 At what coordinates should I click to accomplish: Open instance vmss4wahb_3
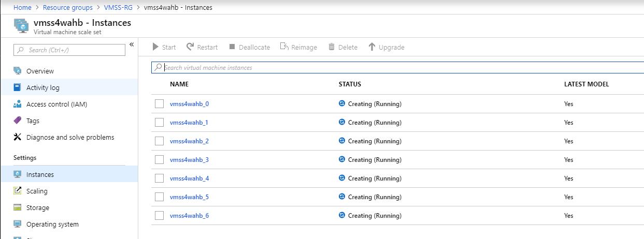click(189, 159)
